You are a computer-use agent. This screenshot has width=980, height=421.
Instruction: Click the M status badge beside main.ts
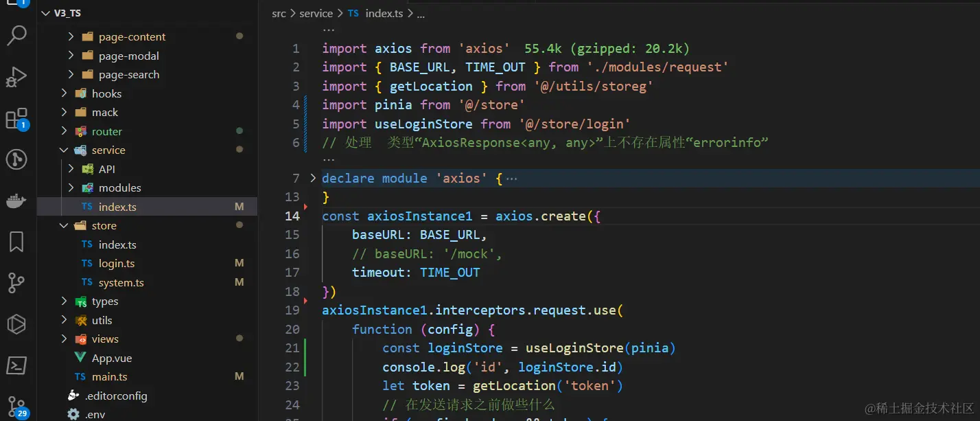coord(240,377)
